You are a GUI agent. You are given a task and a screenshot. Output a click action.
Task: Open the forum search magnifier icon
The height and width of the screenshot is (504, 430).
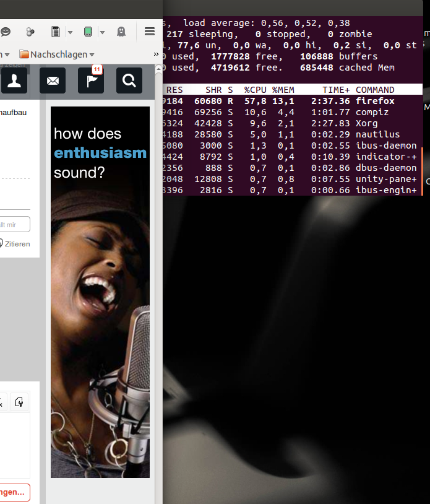coord(129,80)
